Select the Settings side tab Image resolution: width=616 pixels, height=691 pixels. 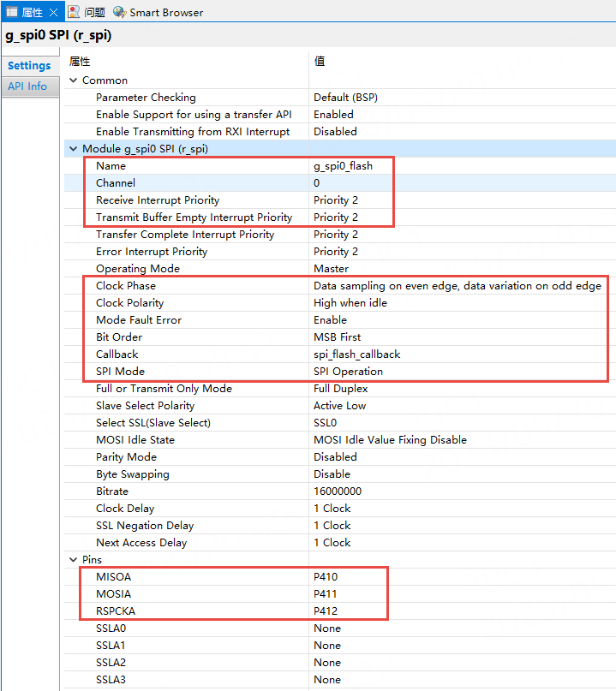pos(29,66)
